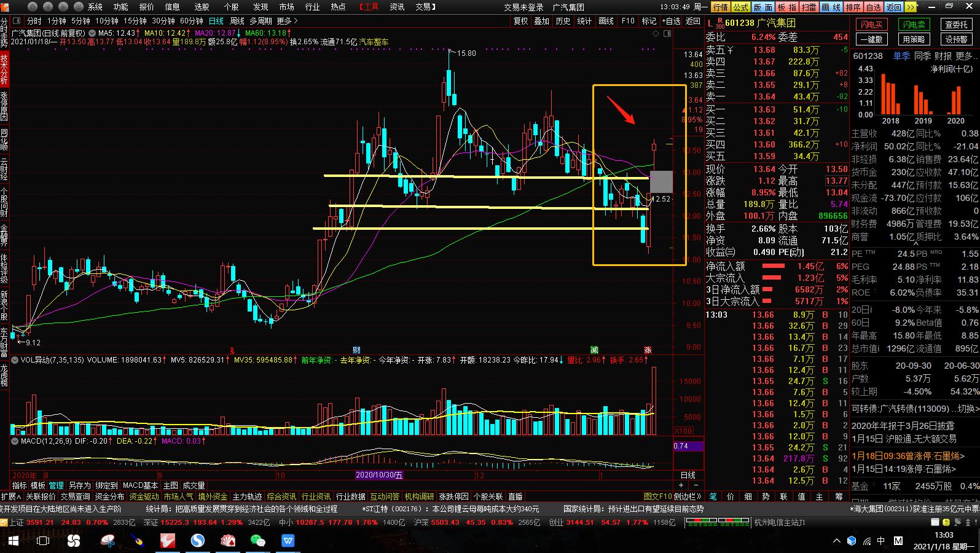This screenshot has height=553, width=980.
Task: Click the 一键撤 cancel-all button
Action: [x=872, y=39]
